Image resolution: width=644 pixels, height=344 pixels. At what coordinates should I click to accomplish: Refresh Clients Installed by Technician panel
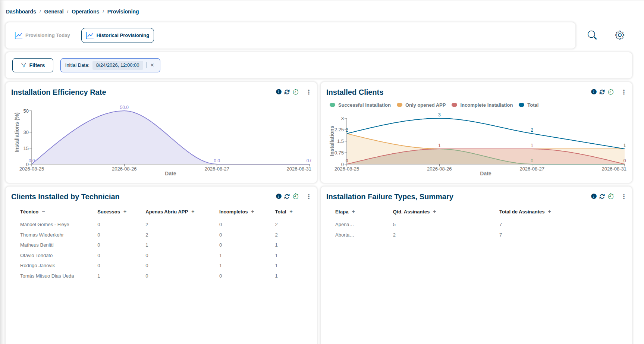click(287, 196)
